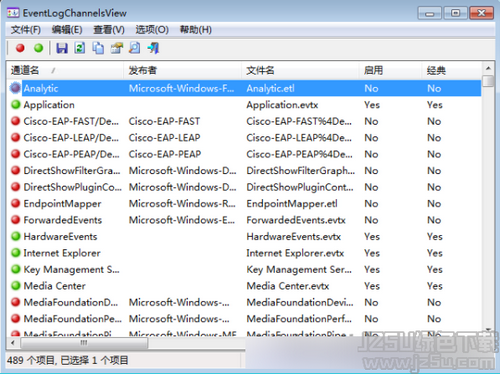Select the Internet Explorer channel name
The width and height of the screenshot is (500, 374).
(x=62, y=253)
